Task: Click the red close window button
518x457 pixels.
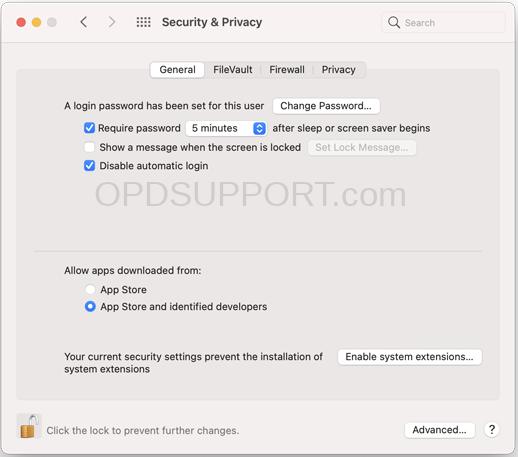Action: pyautogui.click(x=21, y=22)
